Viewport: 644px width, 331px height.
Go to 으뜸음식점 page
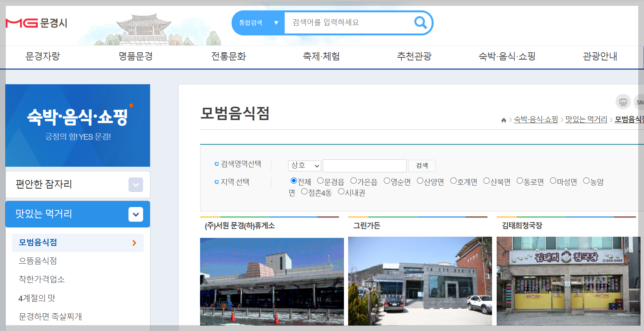point(38,261)
